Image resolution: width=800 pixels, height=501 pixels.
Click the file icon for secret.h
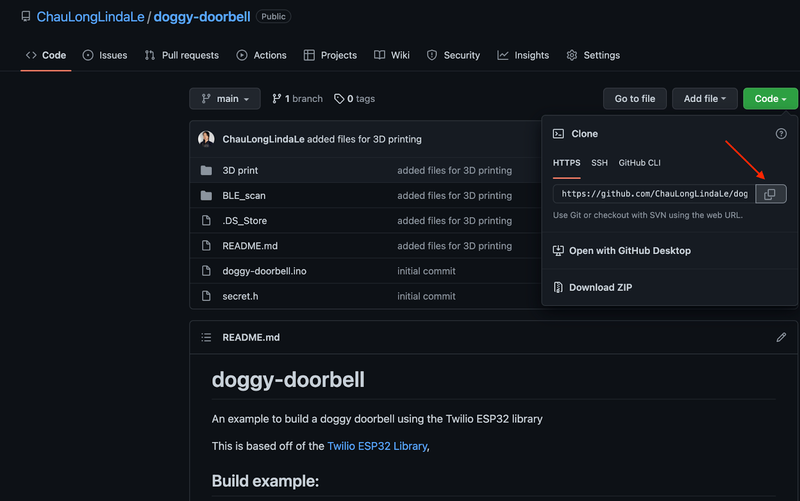[206, 296]
